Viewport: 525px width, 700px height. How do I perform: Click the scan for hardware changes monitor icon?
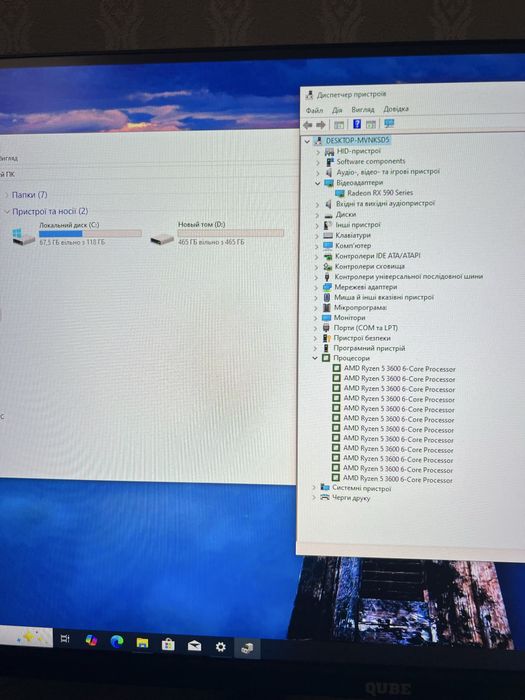coord(389,123)
